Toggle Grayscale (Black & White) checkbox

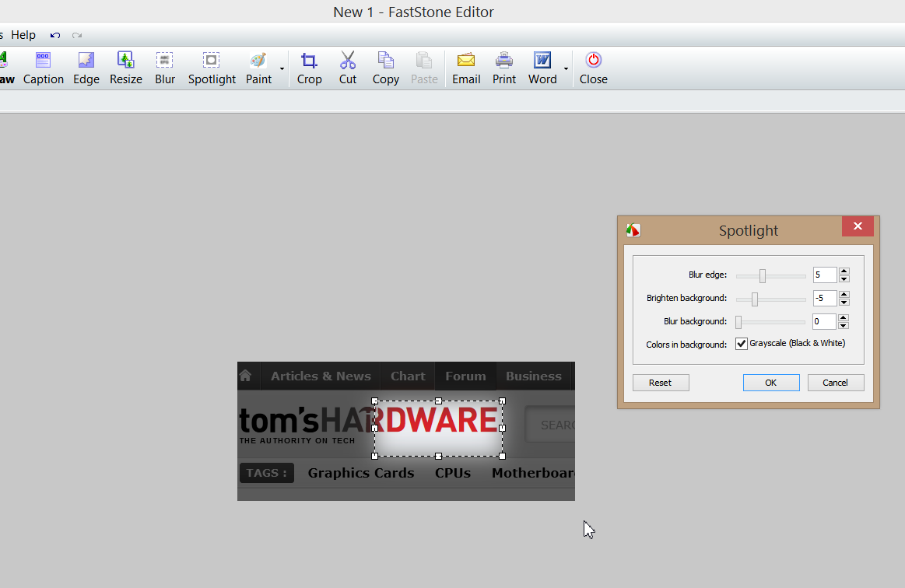[742, 344]
